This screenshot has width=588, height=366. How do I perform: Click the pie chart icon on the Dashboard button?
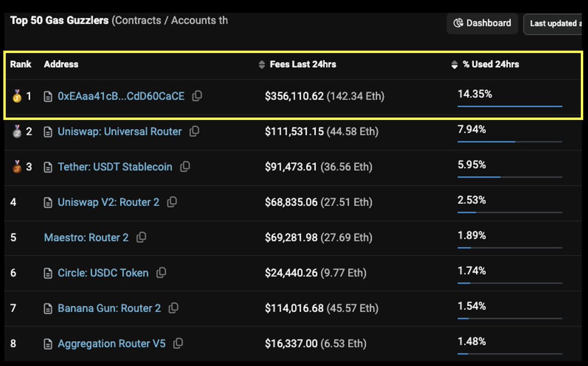[x=458, y=23]
